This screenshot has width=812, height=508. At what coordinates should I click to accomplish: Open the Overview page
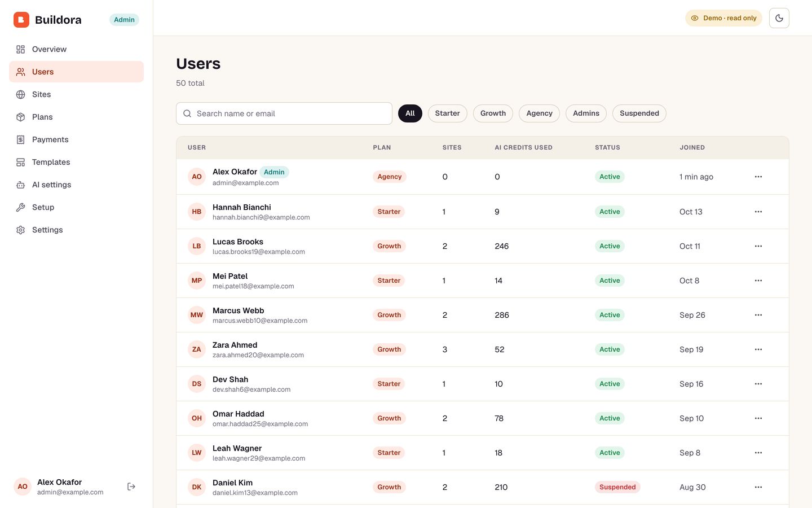(76, 49)
